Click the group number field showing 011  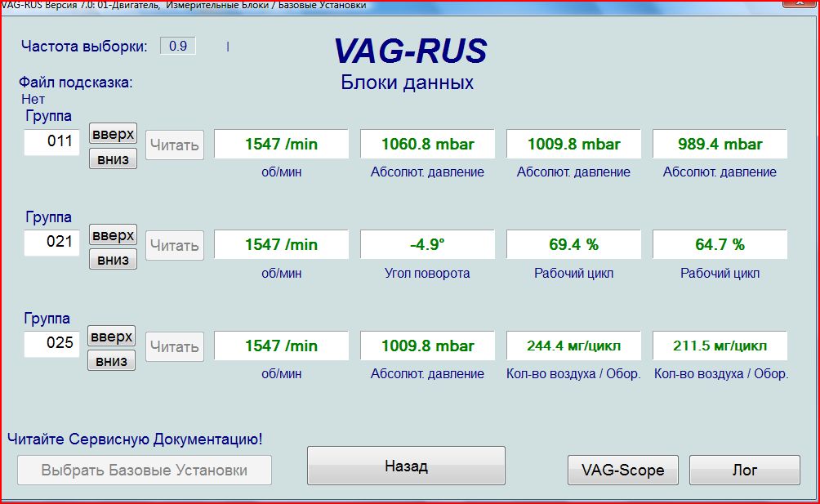point(51,141)
